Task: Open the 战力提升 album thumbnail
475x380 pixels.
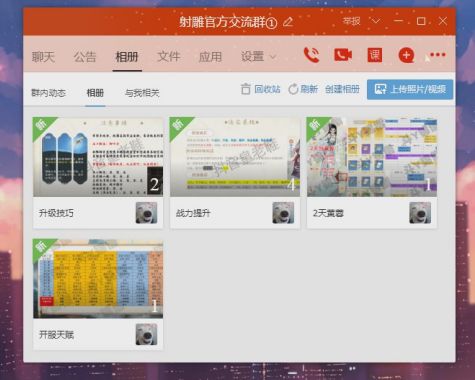Action: (235, 157)
